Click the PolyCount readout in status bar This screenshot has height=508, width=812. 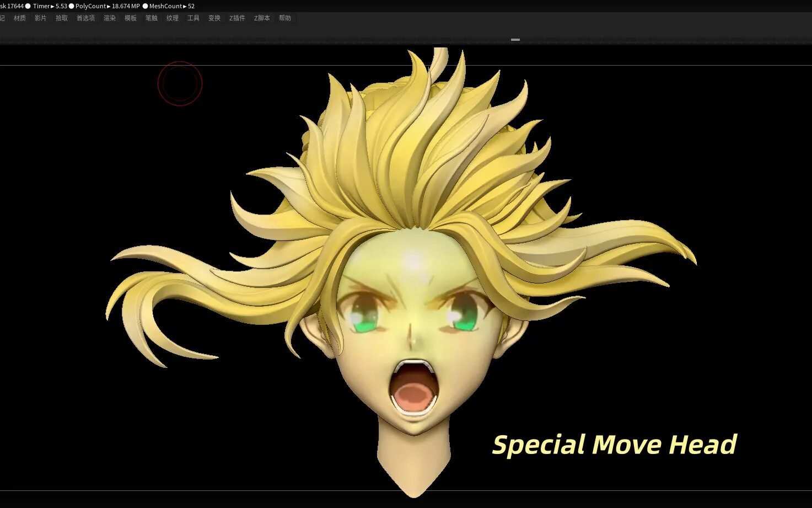[107, 6]
